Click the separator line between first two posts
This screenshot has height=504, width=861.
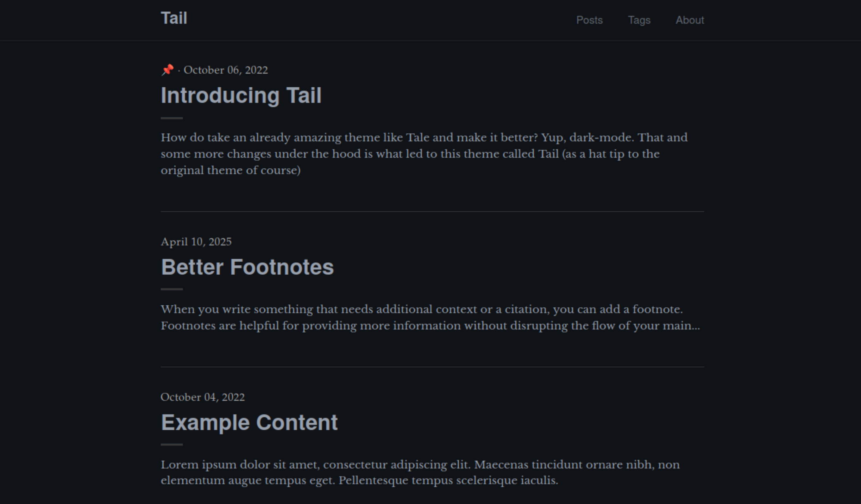[432, 212]
